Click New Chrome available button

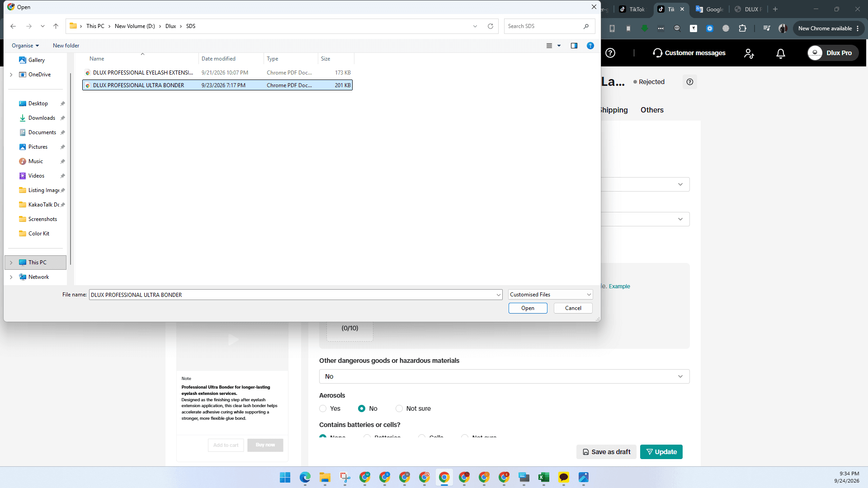pyautogui.click(x=829, y=28)
